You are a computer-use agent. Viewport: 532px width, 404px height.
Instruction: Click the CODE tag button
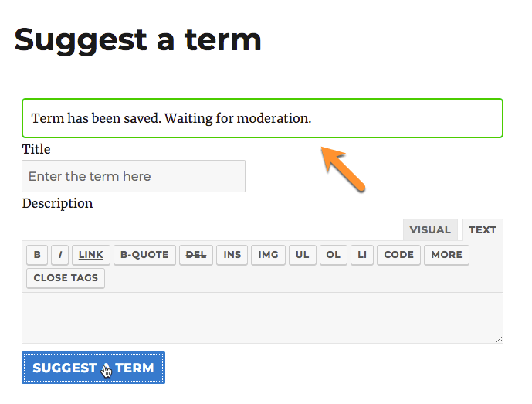tap(398, 255)
